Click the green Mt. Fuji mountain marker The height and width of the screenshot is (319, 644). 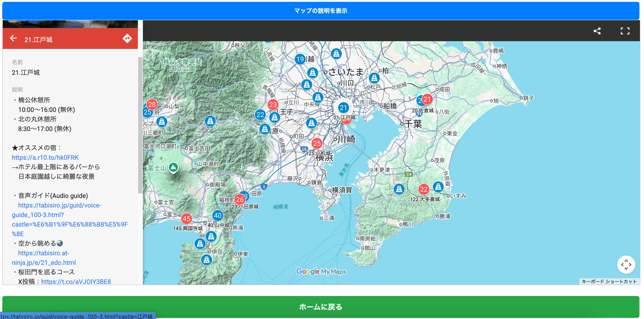tap(173, 167)
